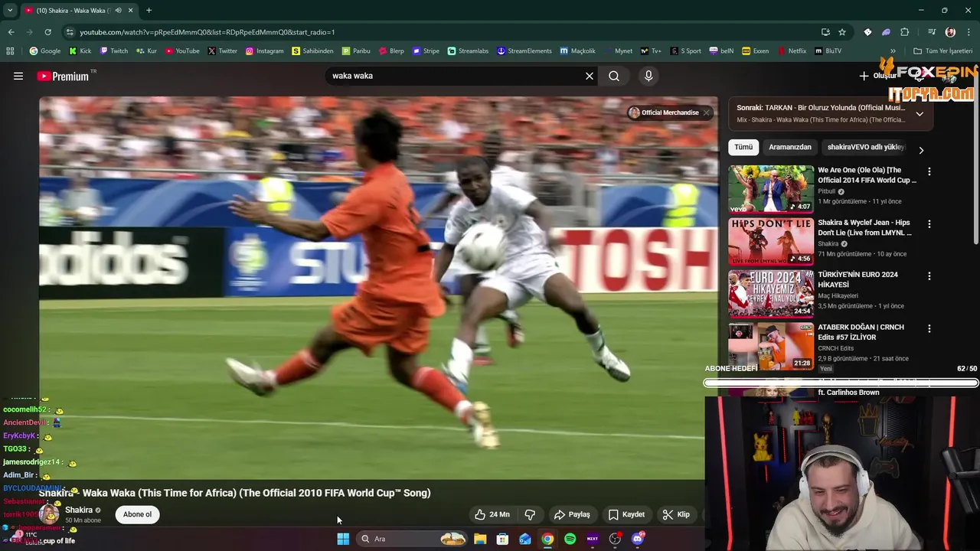The height and width of the screenshot is (551, 980).
Task: Open Shakira channel avatar
Action: coord(50,514)
